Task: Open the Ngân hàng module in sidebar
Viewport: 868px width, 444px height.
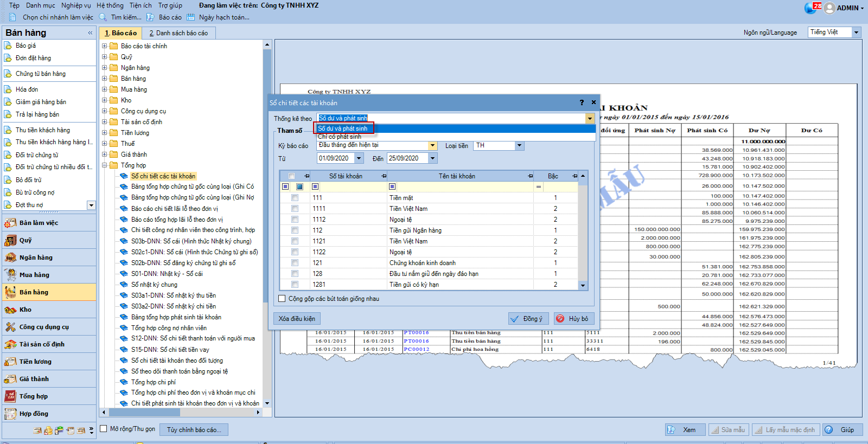Action: 49,258
